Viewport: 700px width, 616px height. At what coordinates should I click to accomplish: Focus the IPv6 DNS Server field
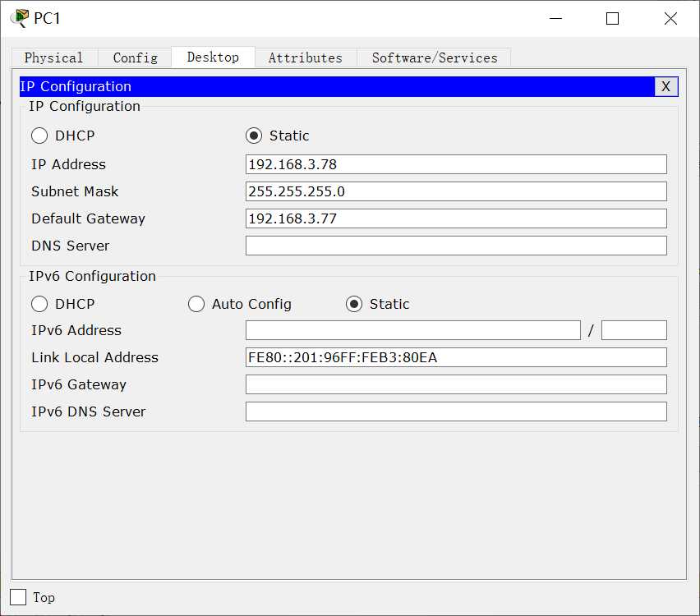(x=456, y=411)
